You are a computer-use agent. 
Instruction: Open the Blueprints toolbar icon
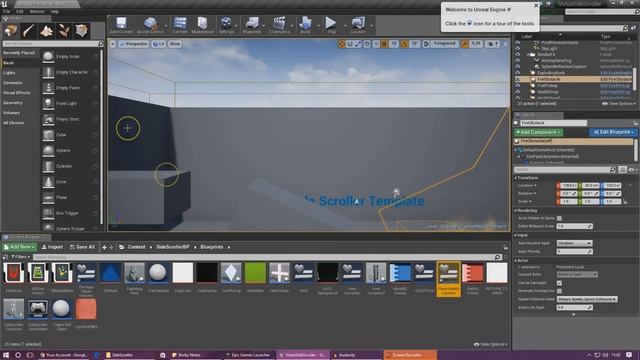(252, 23)
